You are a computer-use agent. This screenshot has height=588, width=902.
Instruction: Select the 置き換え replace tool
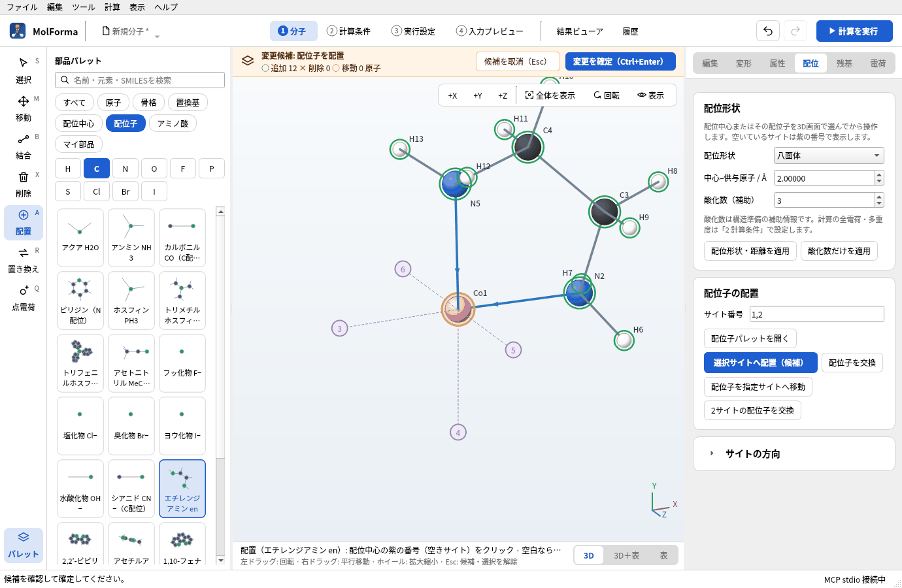click(24, 260)
